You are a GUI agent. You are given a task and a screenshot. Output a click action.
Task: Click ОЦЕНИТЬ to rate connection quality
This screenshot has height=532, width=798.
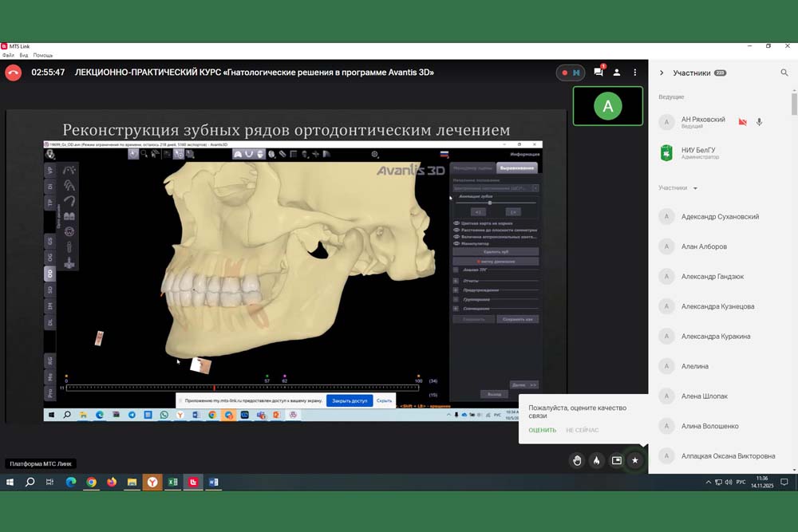pyautogui.click(x=542, y=430)
